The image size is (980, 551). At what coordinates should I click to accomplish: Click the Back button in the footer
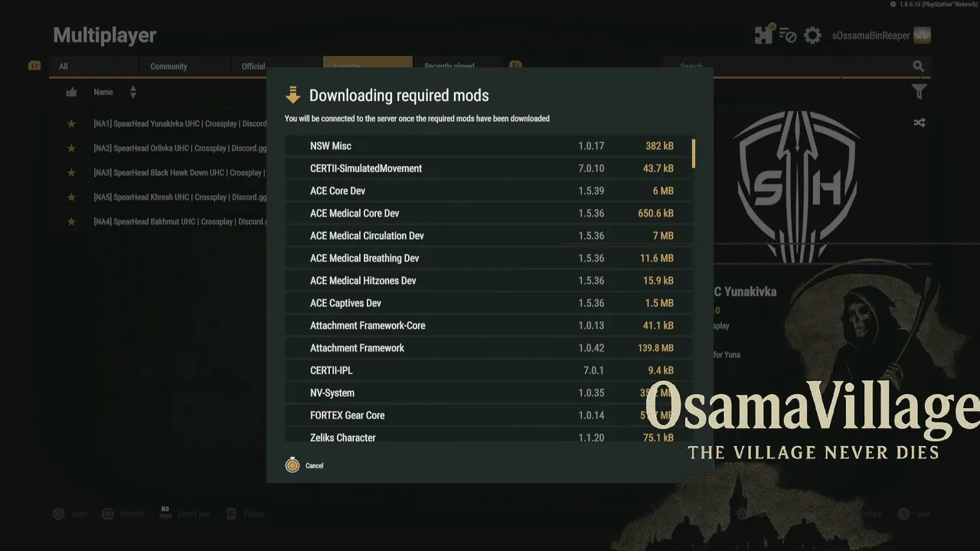tap(70, 514)
